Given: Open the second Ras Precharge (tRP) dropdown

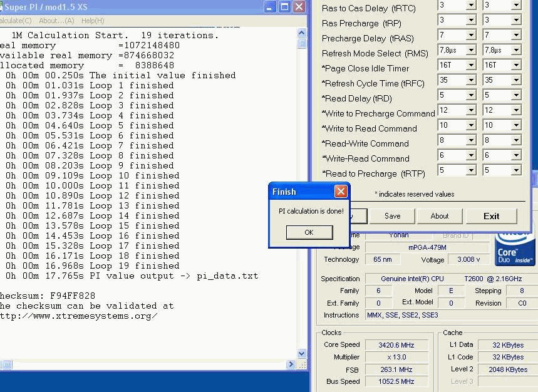Looking at the screenshot, I should click(x=516, y=20).
